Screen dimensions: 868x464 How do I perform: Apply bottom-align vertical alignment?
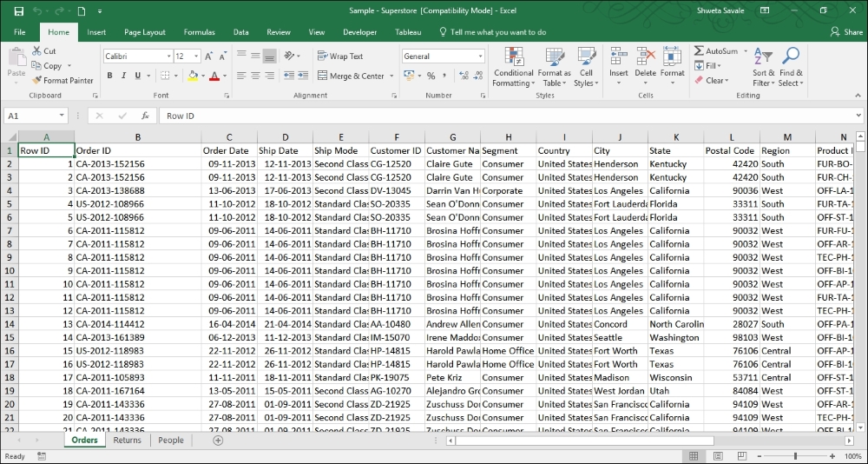point(270,56)
